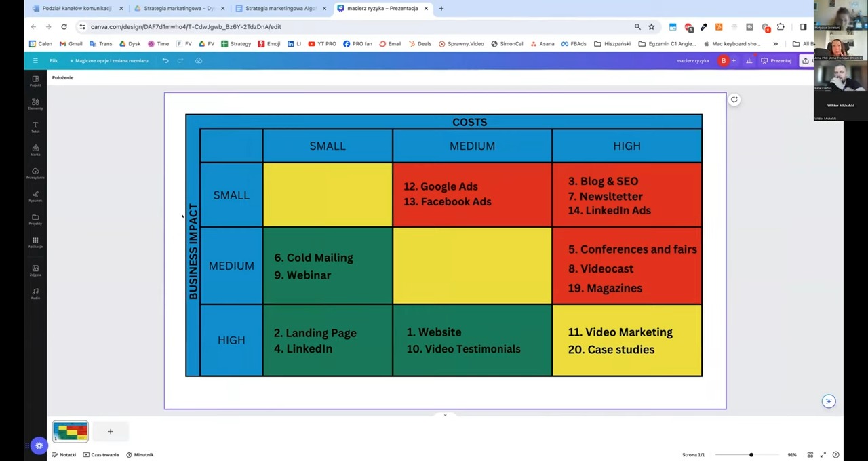The height and width of the screenshot is (461, 868).
Task: Enter fullscreen mode in Canva
Action: point(823,455)
